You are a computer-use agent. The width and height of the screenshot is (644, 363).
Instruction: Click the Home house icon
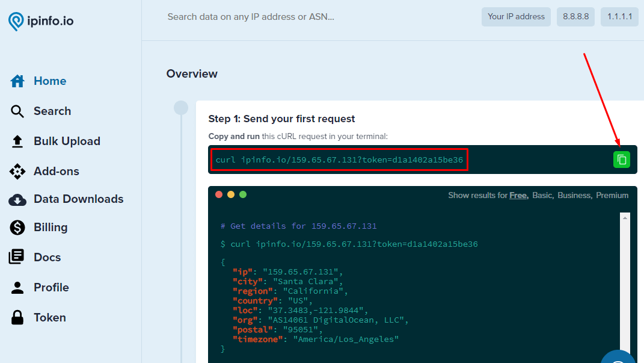(x=17, y=81)
